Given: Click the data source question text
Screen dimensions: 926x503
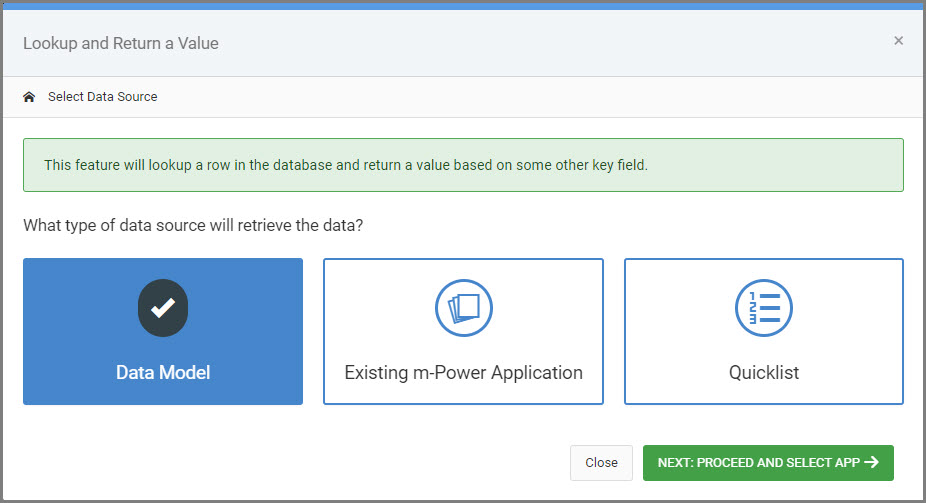Looking at the screenshot, I should [x=193, y=226].
